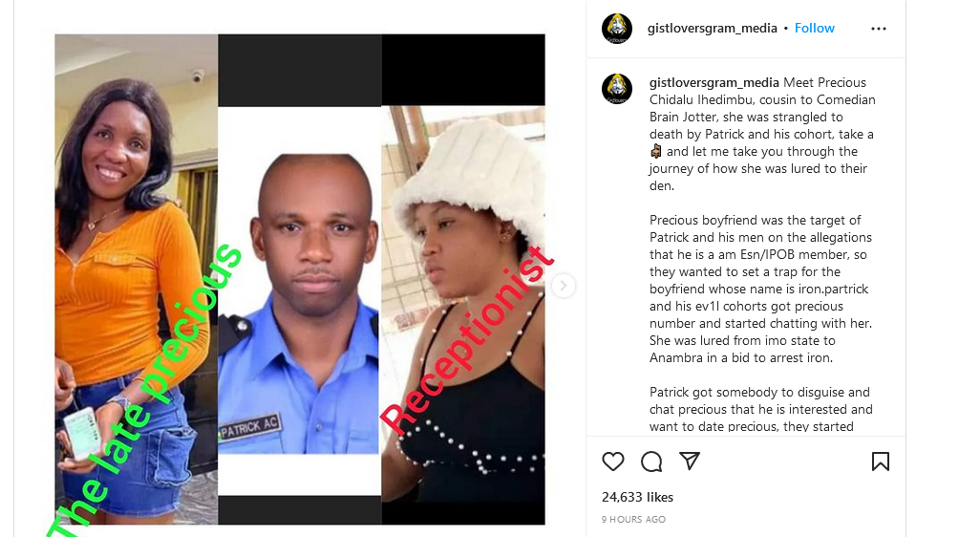The image size is (980, 537).
Task: Click the Receptionist photo panel
Action: pos(463,279)
